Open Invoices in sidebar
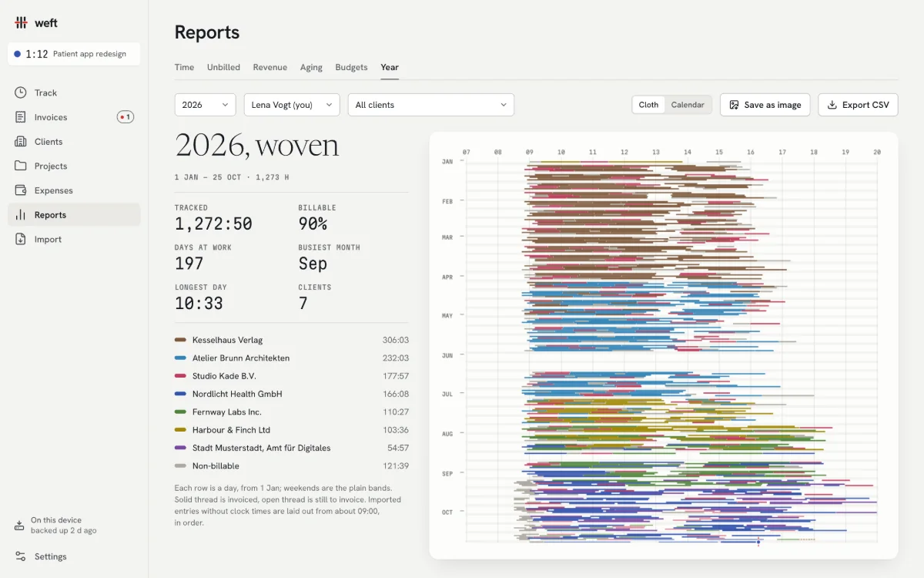 (74, 117)
